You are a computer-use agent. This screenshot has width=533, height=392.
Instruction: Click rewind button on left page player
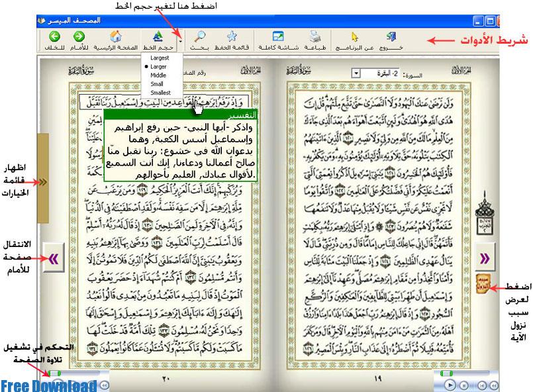point(104,385)
